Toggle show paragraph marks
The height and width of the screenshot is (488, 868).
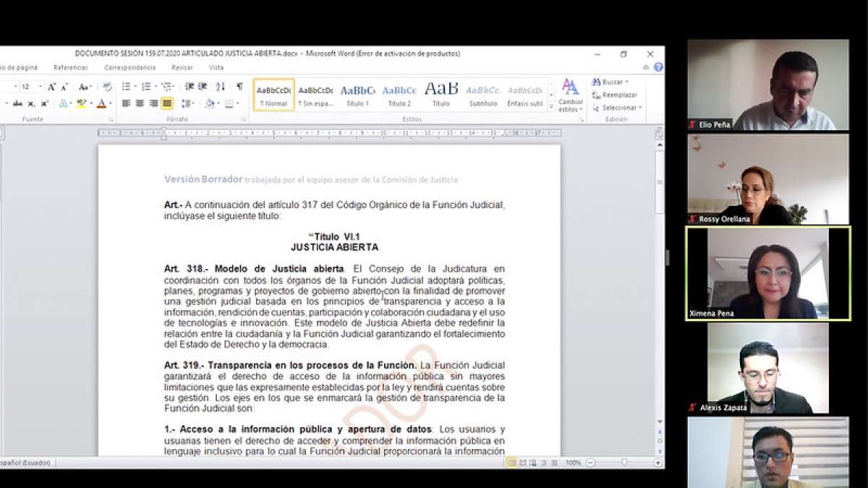[x=239, y=87]
